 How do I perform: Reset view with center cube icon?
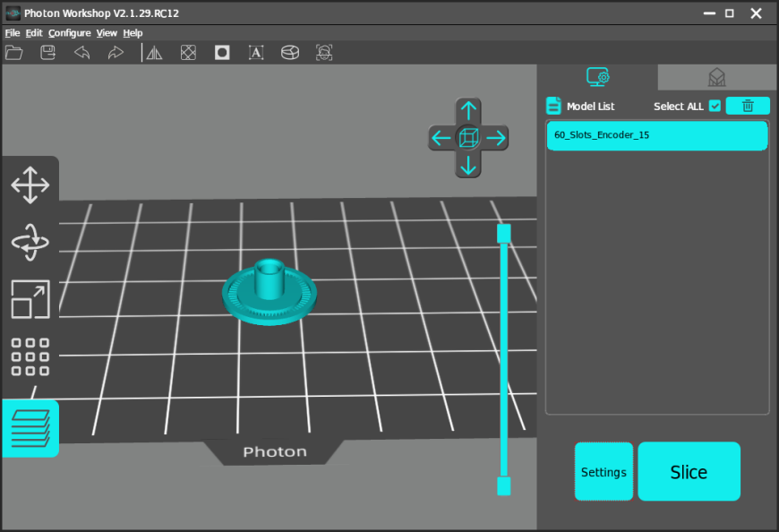pos(468,138)
